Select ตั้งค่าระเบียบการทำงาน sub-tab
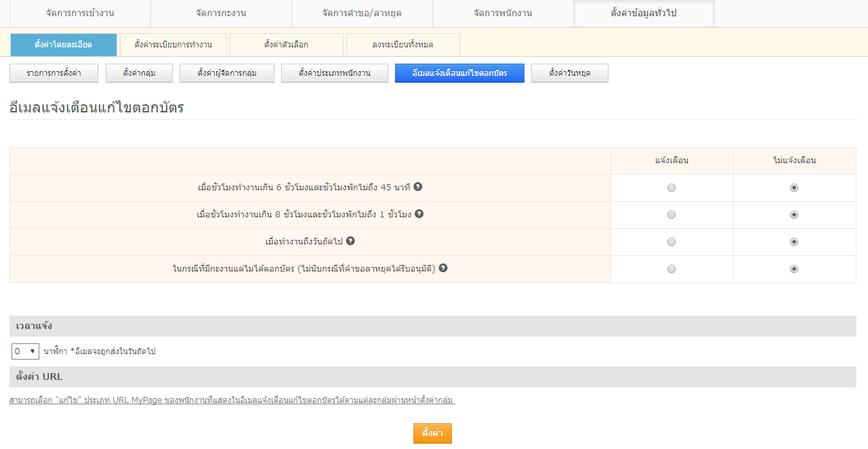This screenshot has height=449, width=868. pos(173,45)
